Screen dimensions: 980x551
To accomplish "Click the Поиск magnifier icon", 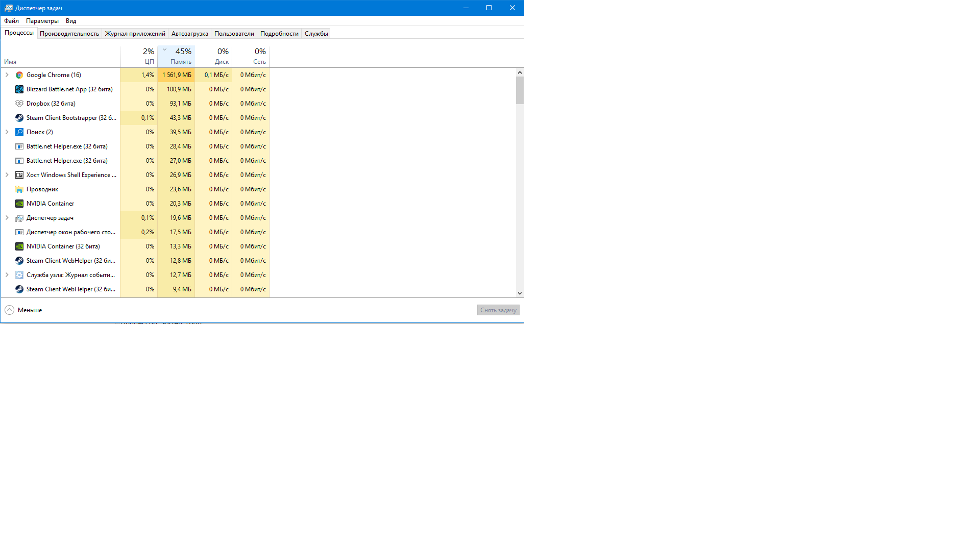I will point(19,132).
